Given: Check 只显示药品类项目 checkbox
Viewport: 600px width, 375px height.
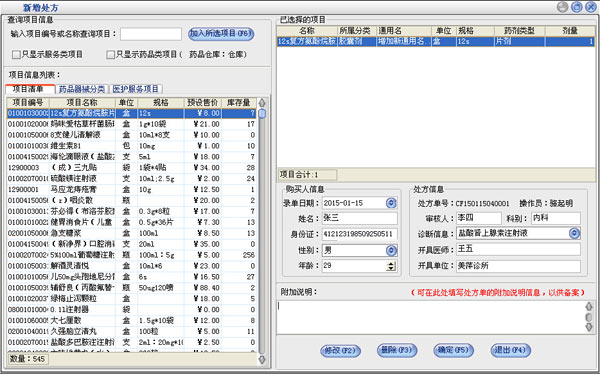Looking at the screenshot, I should click(111, 55).
